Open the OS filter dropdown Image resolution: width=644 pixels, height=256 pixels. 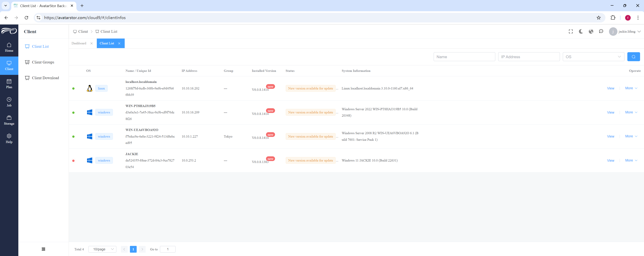(593, 57)
